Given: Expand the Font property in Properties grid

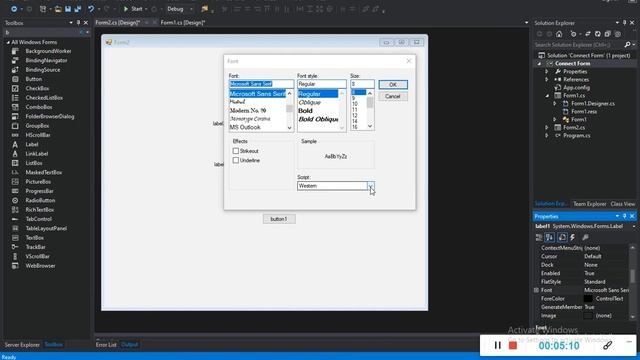Looking at the screenshot, I should [x=536, y=290].
